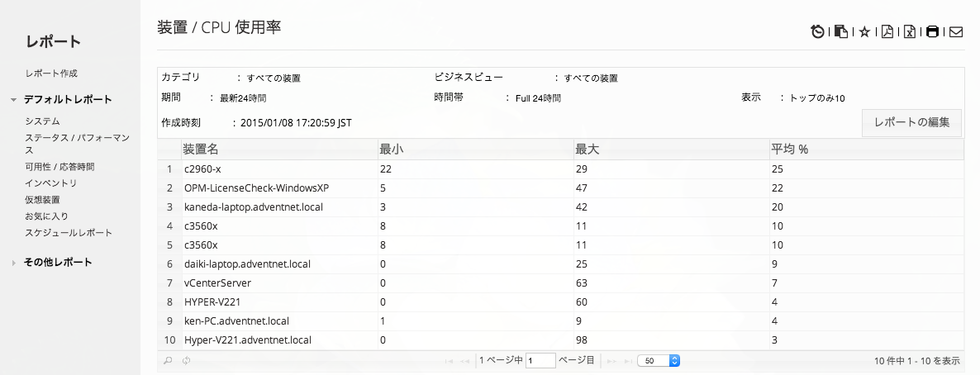The width and height of the screenshot is (980, 375).
Task: Click the page number input field
Action: pos(540,361)
